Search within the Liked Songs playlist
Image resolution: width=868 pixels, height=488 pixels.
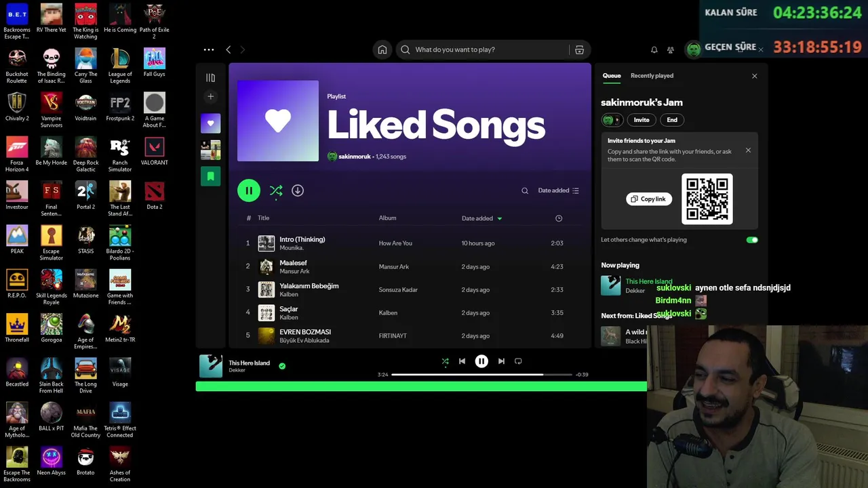point(525,190)
